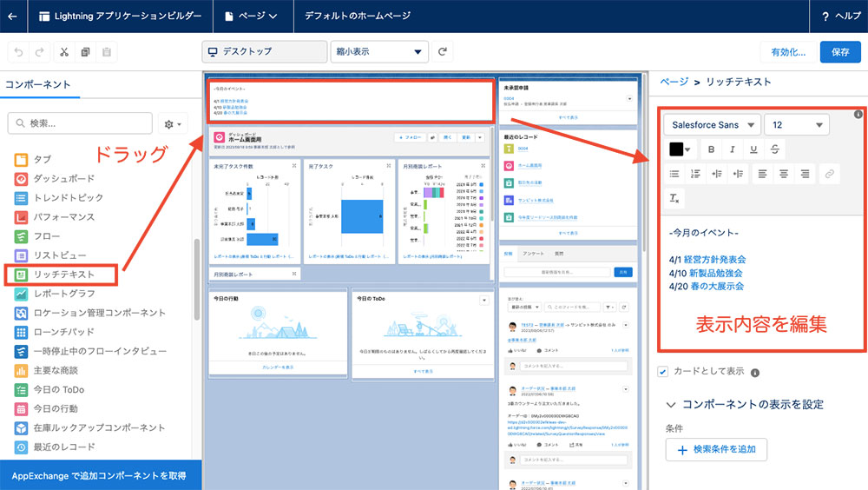This screenshot has width=868, height=490.
Task: Decrease indent in rich text editor
Action: pos(738,174)
